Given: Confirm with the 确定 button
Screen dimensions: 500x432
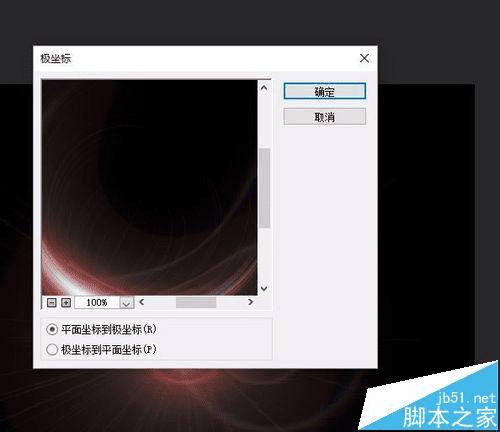Looking at the screenshot, I should (x=325, y=91).
